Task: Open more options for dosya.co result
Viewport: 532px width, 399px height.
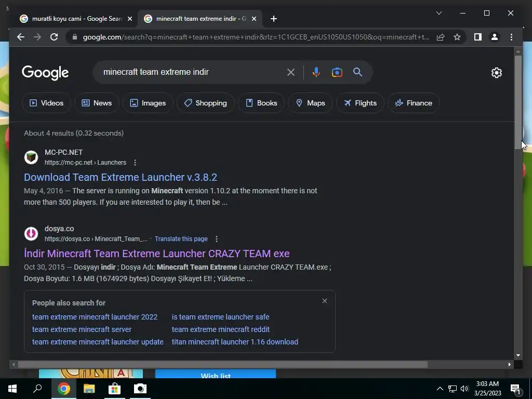Action: tap(217, 239)
